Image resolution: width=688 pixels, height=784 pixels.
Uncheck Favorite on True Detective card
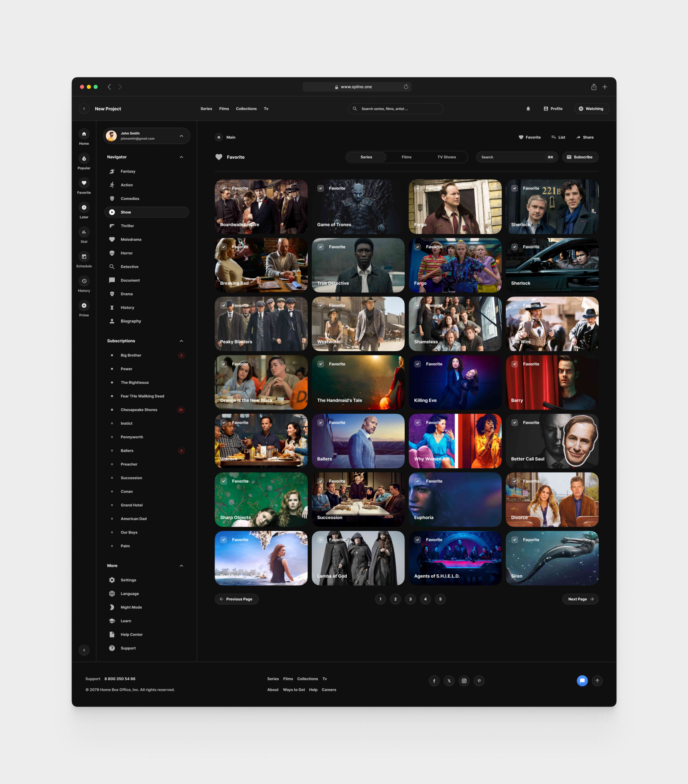point(321,247)
